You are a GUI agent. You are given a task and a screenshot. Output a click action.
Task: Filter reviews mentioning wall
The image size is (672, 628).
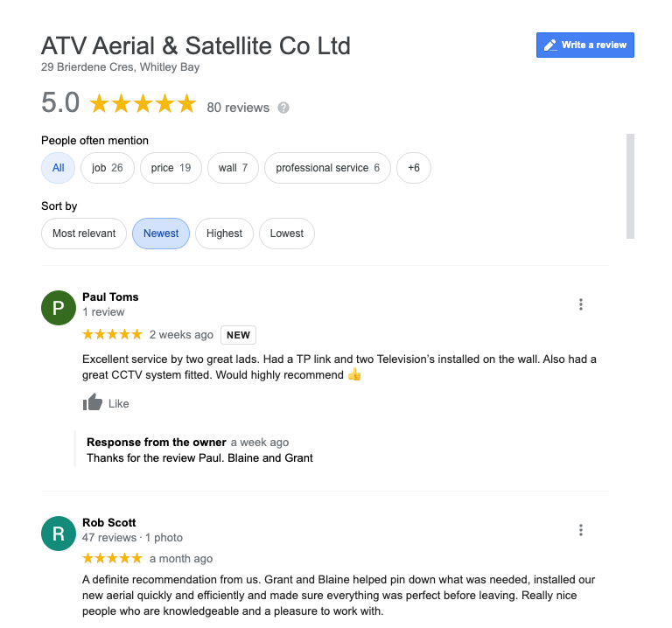point(233,168)
